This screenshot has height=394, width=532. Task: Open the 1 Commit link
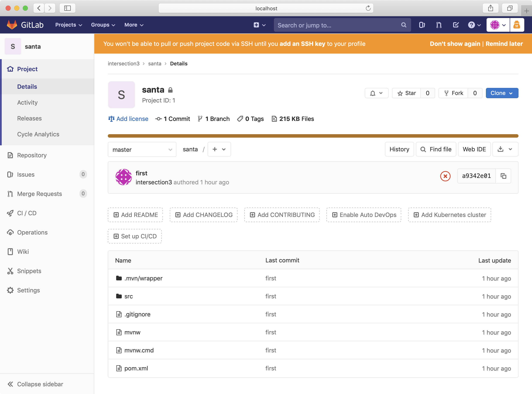pyautogui.click(x=172, y=119)
